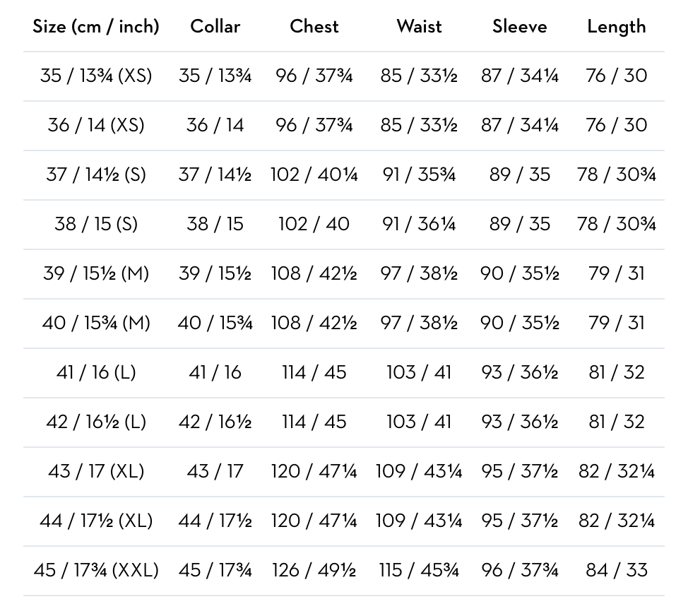Select the 84 / 33 length value
The width and height of the screenshot is (688, 616).
tap(617, 570)
